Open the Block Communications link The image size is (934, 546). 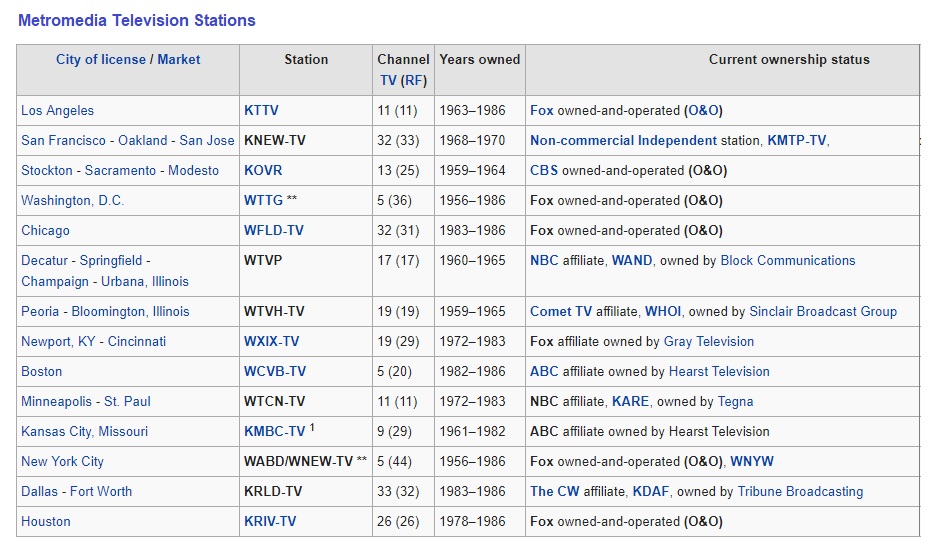click(787, 261)
